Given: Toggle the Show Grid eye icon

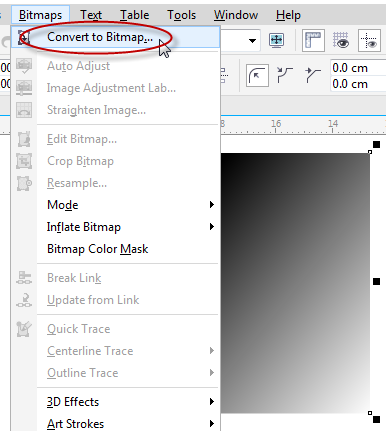Looking at the screenshot, I should coord(341,40).
